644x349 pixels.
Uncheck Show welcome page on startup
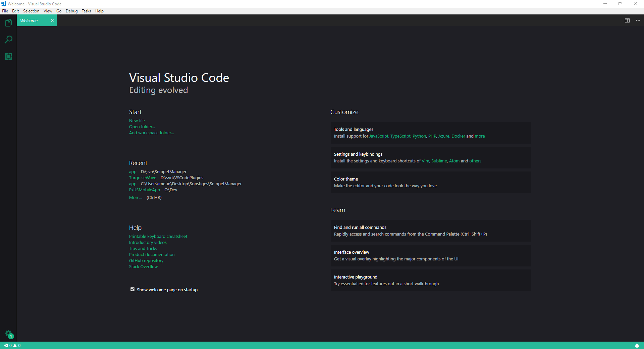(x=132, y=289)
